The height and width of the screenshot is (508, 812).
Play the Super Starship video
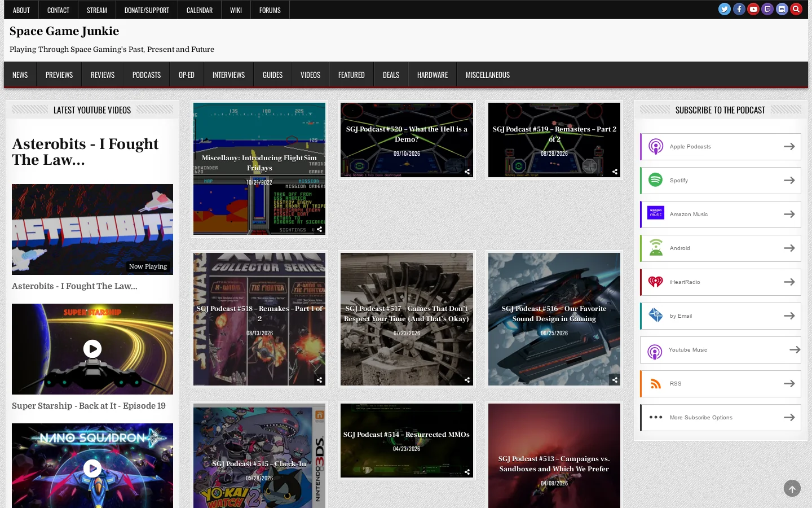(x=92, y=349)
